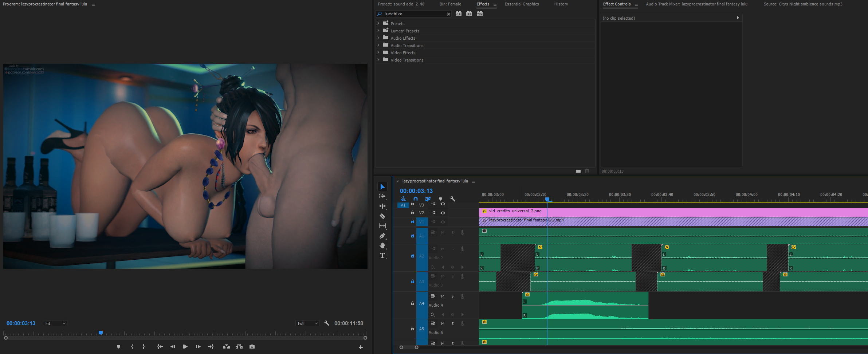Viewport: 868px width, 354px height.
Task: Open timeline display settings wrench
Action: [x=453, y=199]
